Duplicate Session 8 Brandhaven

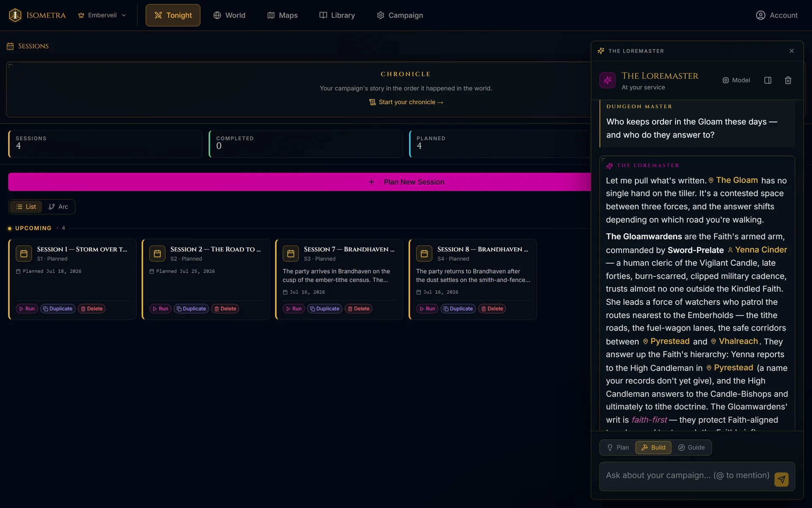coord(458,309)
